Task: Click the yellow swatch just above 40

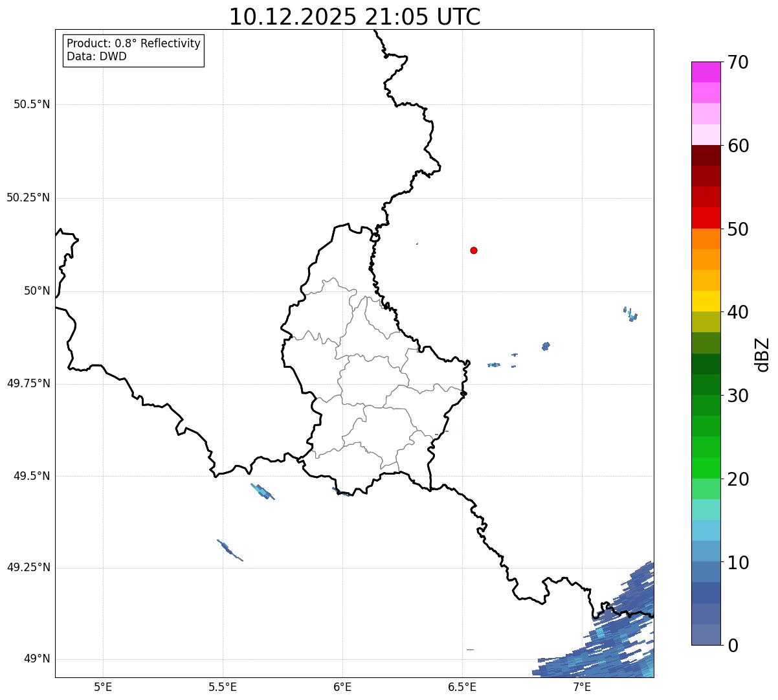Action: [706, 301]
